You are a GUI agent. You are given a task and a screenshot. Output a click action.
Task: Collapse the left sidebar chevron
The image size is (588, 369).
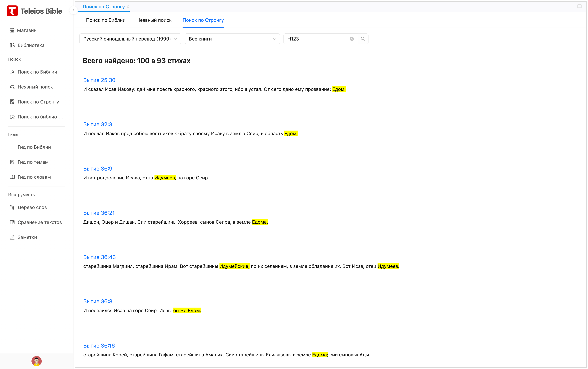pos(73,10)
